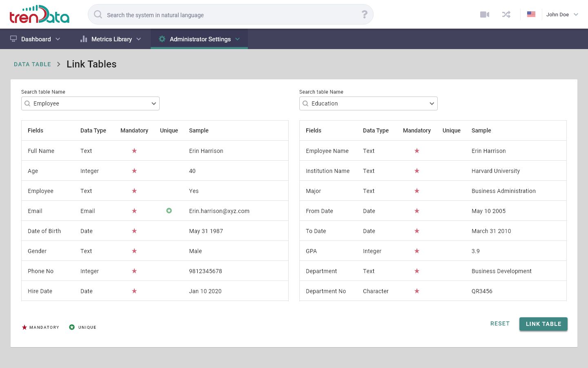The image size is (588, 368).
Task: Go to Data Table breadcrumb link
Action: (33, 65)
